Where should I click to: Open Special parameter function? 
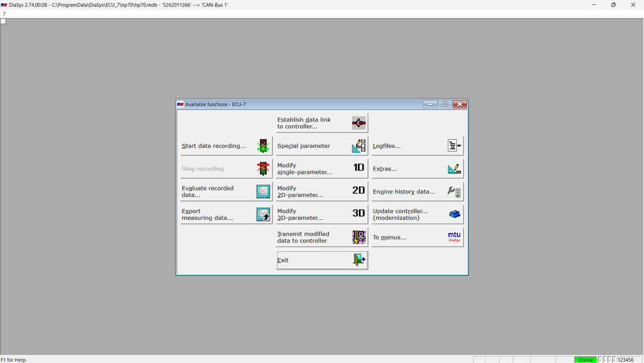pos(321,146)
